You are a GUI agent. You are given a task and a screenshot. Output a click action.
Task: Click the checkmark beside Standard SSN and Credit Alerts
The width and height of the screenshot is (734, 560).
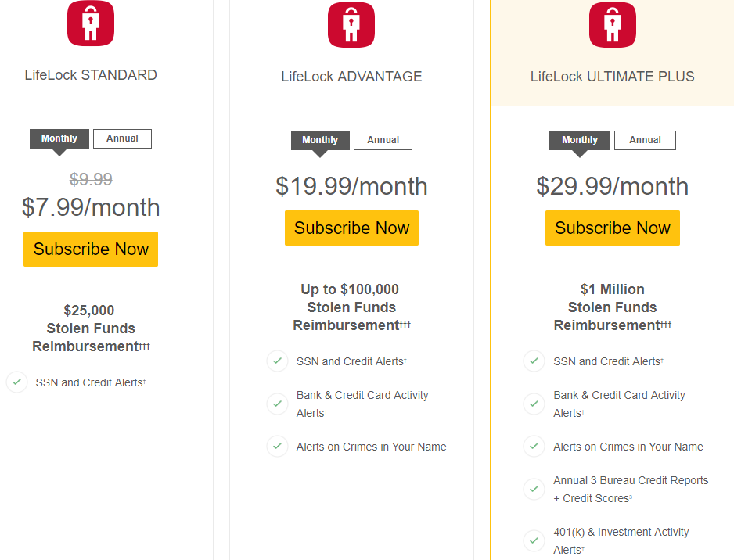point(17,382)
